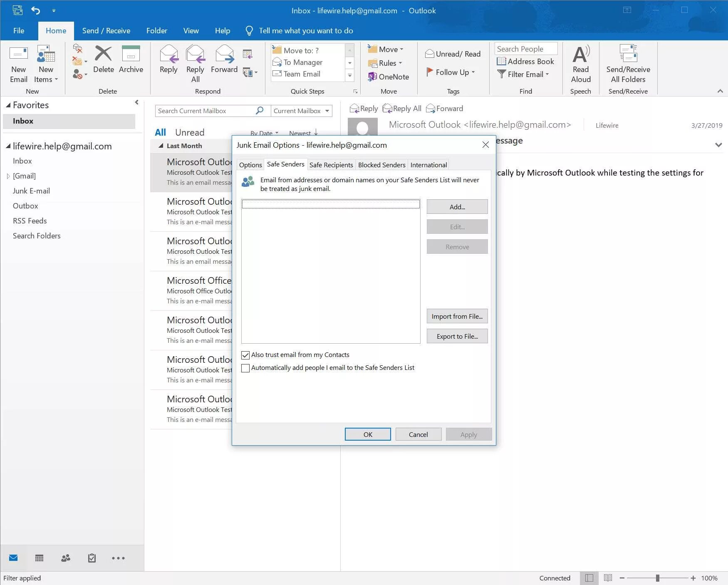Viewport: 728px width, 585px height.
Task: Switch to Tasks view icon
Action: tap(92, 558)
